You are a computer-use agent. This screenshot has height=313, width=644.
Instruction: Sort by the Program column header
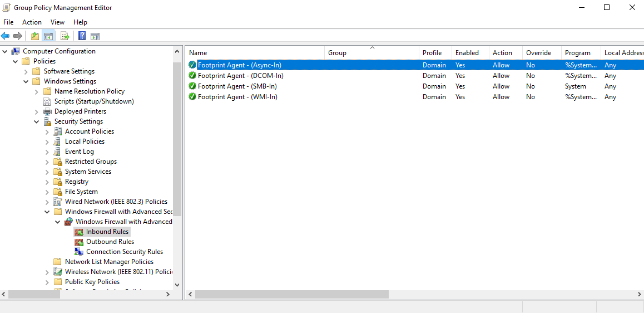(581, 53)
